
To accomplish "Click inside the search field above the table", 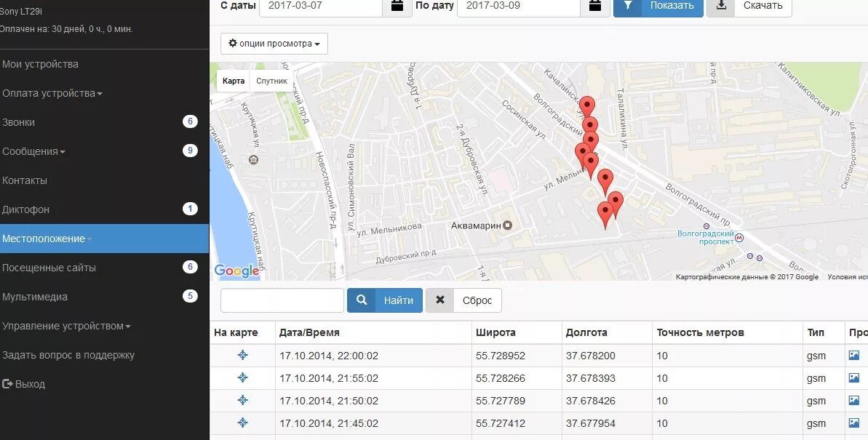I will pos(282,300).
